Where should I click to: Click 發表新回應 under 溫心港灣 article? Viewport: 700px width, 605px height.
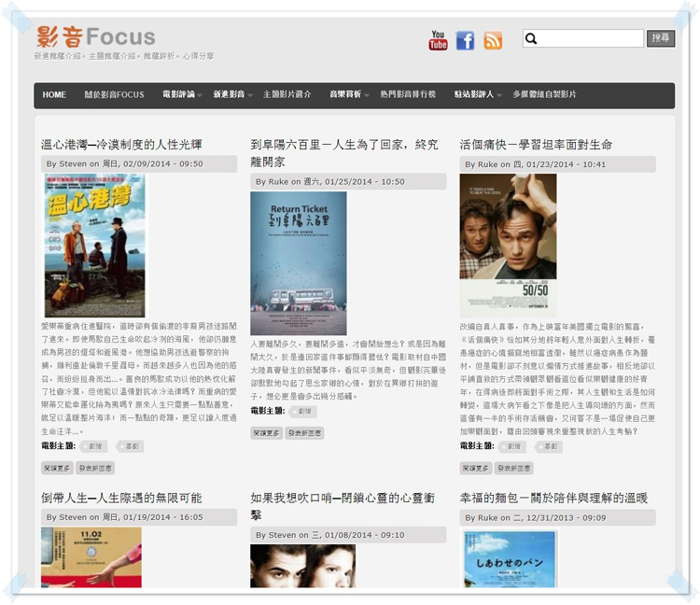pyautogui.click(x=95, y=468)
